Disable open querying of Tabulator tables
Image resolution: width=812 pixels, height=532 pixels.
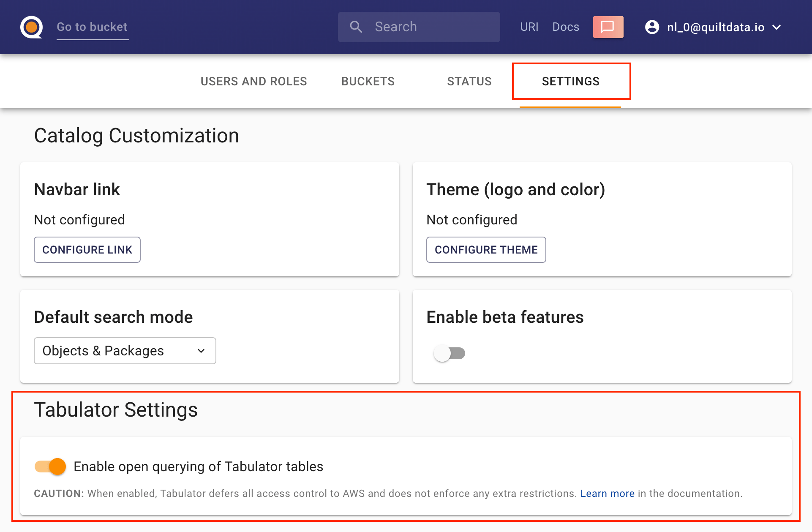pos(50,467)
